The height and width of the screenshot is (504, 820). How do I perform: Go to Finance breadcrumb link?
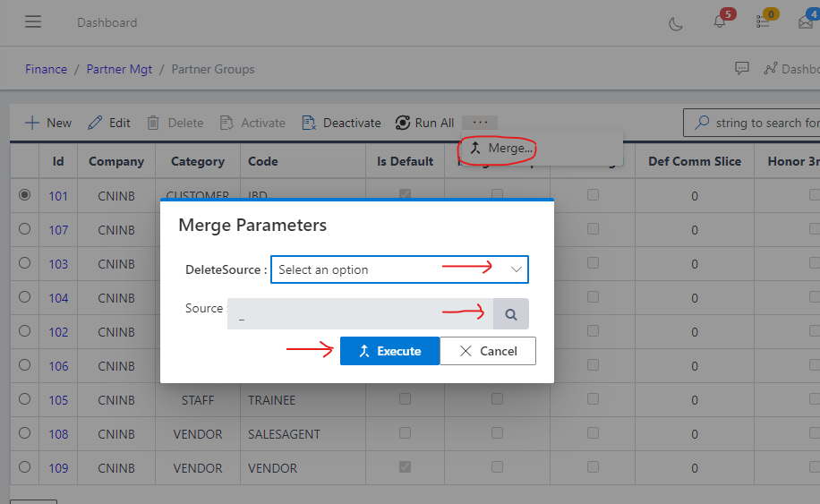(46, 69)
